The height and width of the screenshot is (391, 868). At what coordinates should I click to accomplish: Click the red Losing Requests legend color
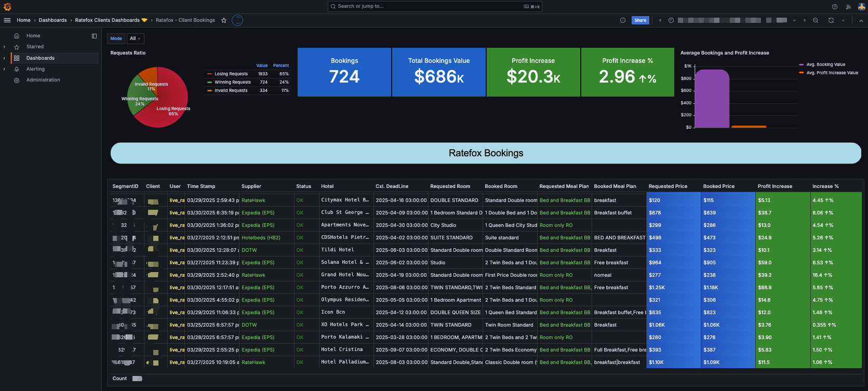[209, 74]
